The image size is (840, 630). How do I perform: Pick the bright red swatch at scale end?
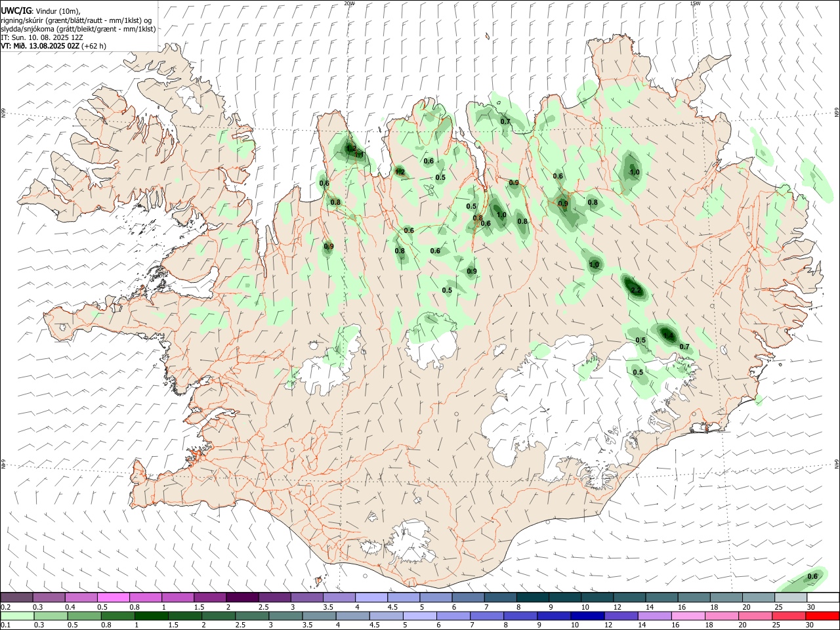(822, 616)
